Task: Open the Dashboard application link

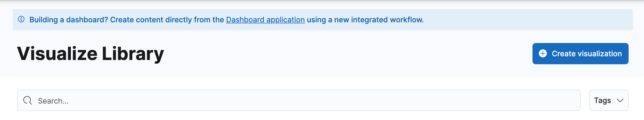Action: point(265,20)
